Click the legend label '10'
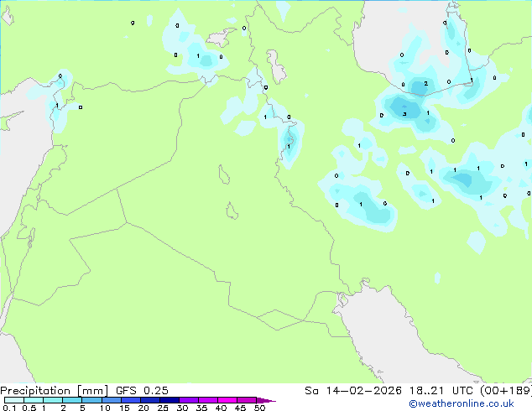 click(x=105, y=408)
